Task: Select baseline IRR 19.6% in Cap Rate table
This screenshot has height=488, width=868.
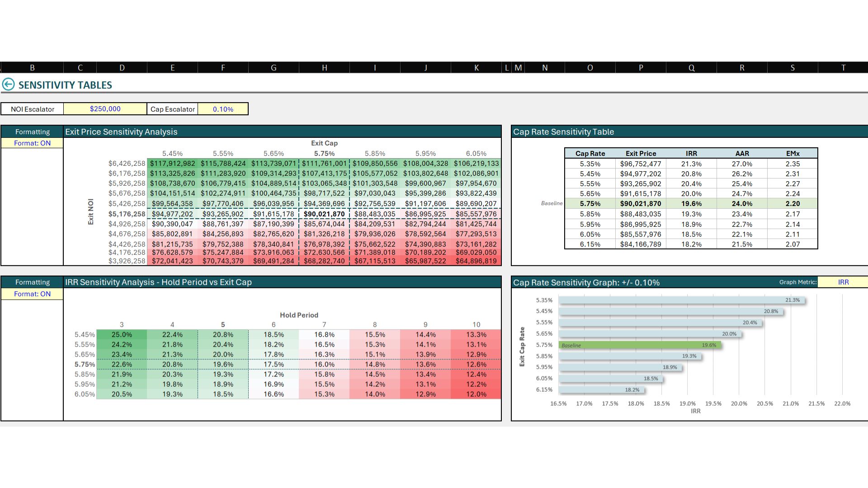Action: coord(691,204)
